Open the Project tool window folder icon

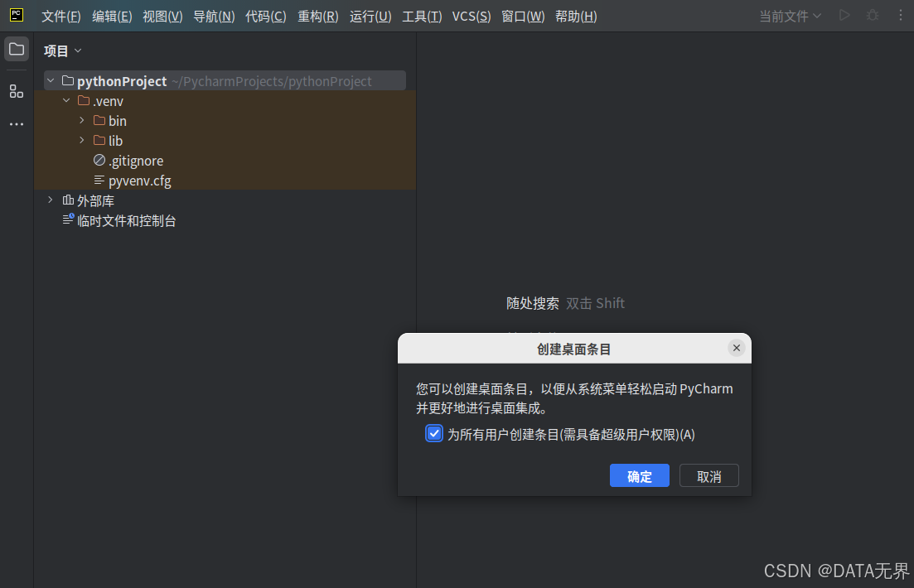(17, 50)
